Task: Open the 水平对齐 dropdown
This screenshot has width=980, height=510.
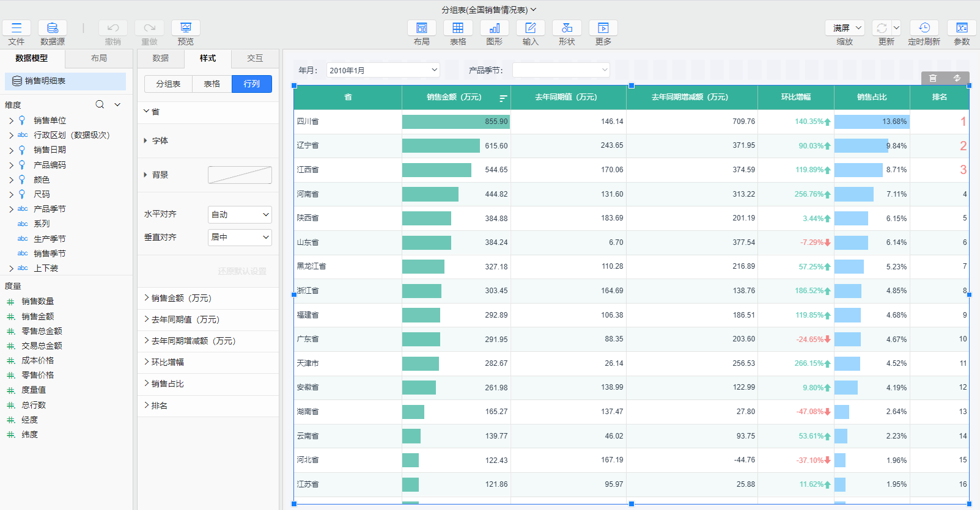Action: point(240,214)
